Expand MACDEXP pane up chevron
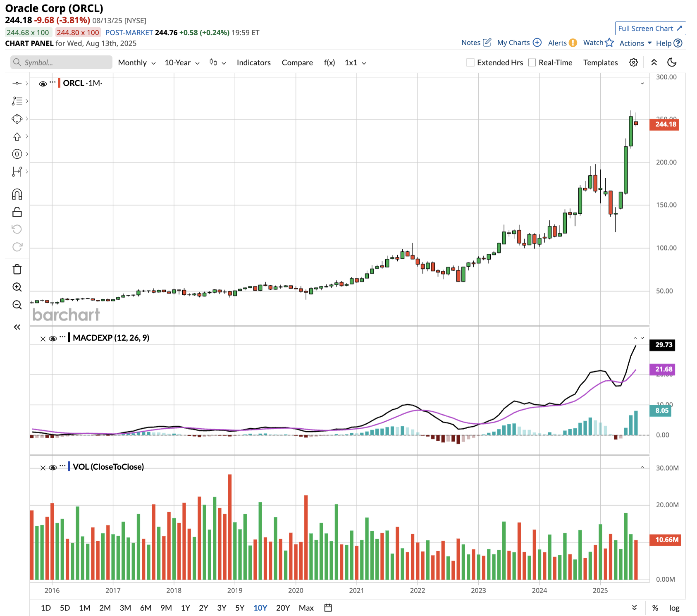697x616 pixels. (x=635, y=338)
